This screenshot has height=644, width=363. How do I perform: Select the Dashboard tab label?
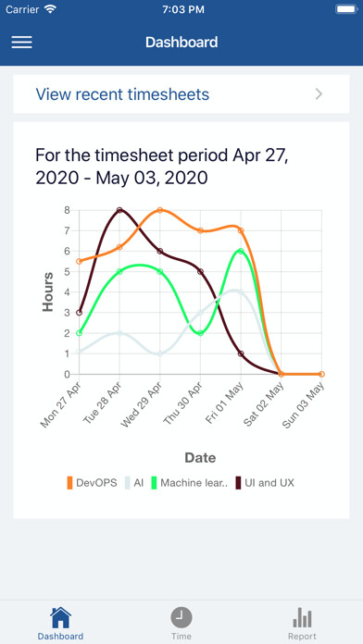pos(60,637)
